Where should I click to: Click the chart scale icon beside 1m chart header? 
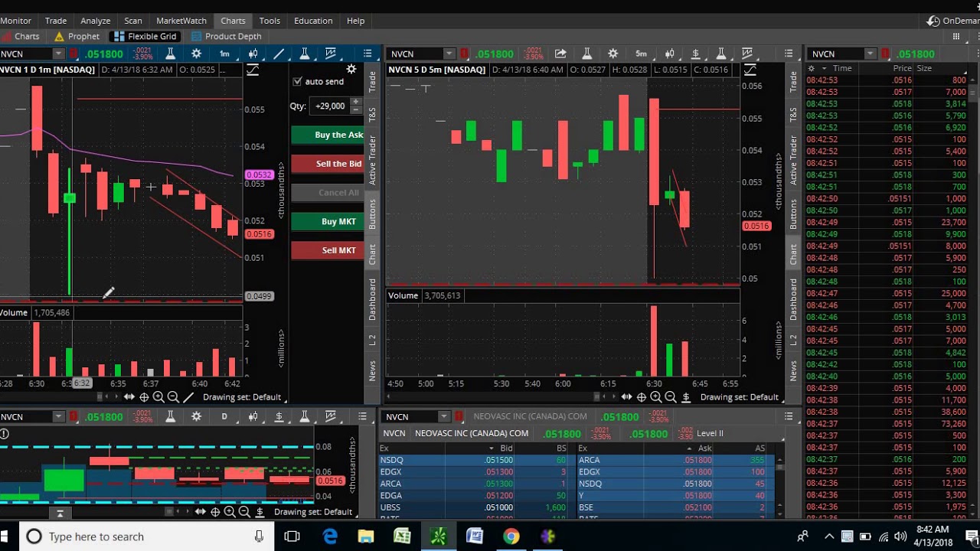point(253,70)
